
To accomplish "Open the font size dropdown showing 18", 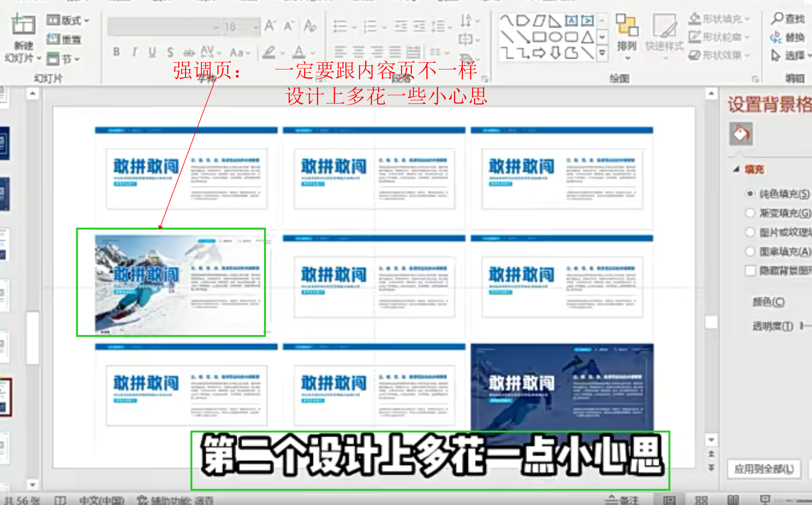I will coord(256,27).
